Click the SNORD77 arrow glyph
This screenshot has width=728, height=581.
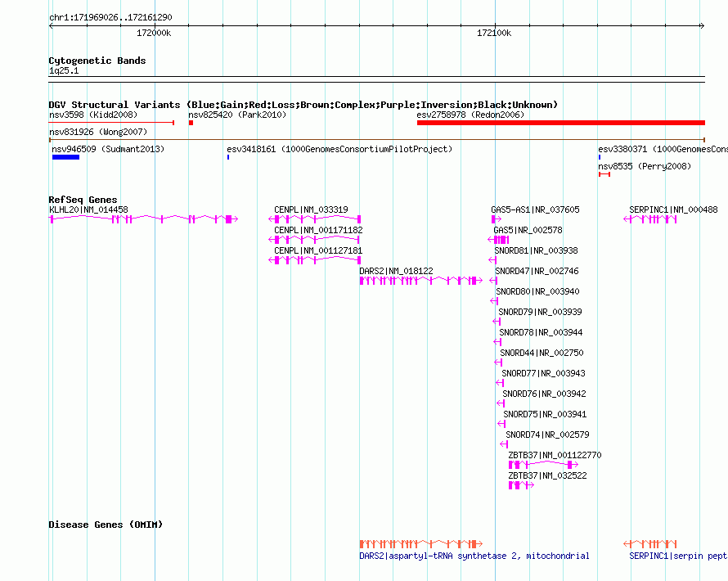point(500,383)
